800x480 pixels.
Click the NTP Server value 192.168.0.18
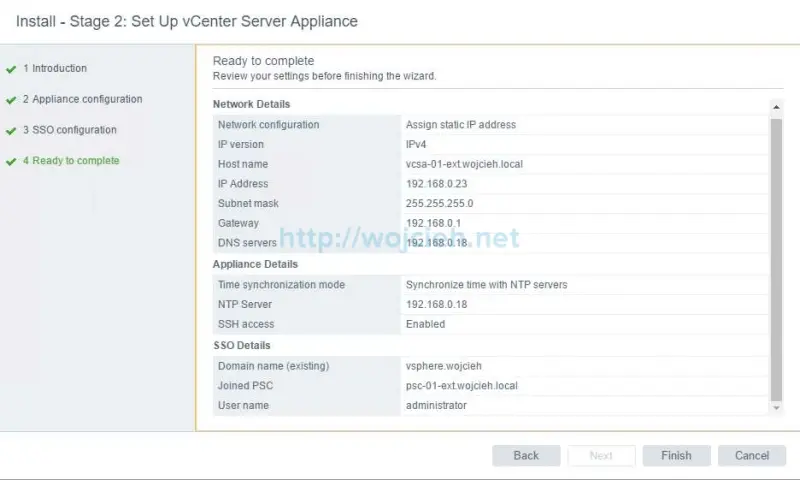(436, 305)
